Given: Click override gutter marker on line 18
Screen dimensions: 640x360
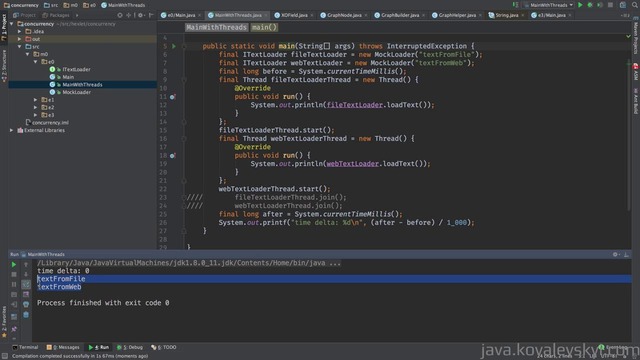Looking at the screenshot, I should [173, 156].
